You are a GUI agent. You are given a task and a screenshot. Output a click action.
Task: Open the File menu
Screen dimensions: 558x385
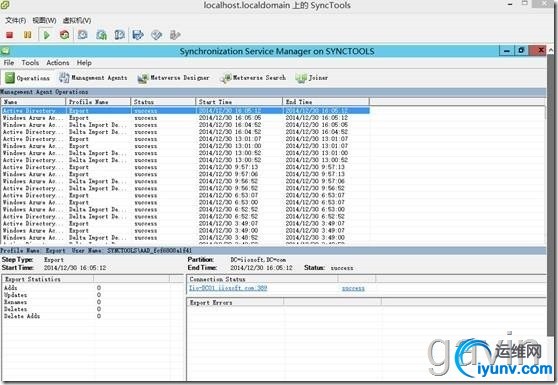(x=9, y=63)
